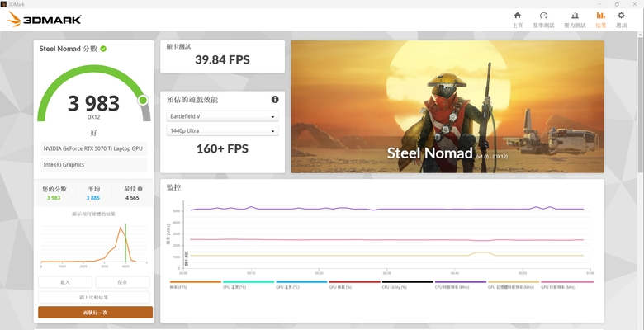Click NVIDIA GeForce RTX 5070 Ti Laptop GPU row
644x330 pixels.
click(x=93, y=148)
